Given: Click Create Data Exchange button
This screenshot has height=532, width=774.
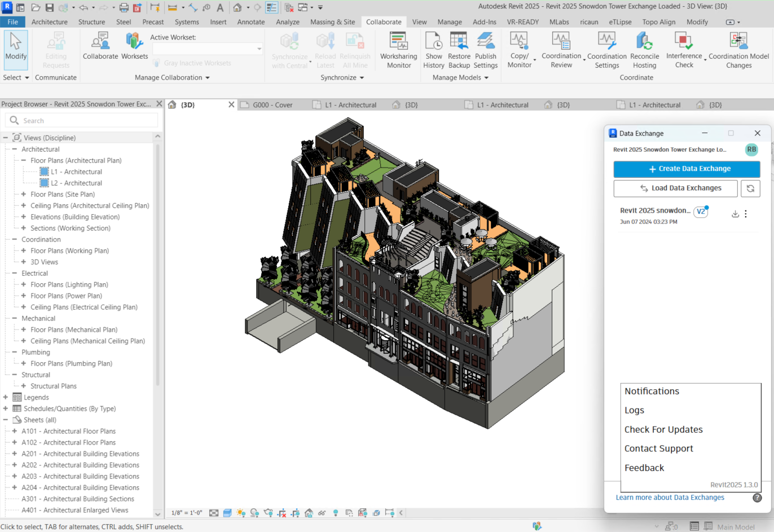Looking at the screenshot, I should 687,169.
